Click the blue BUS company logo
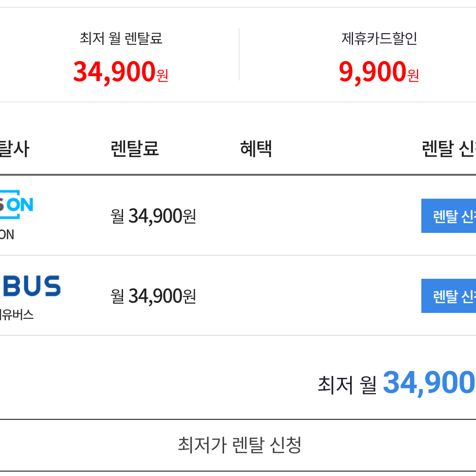 [x=30, y=286]
